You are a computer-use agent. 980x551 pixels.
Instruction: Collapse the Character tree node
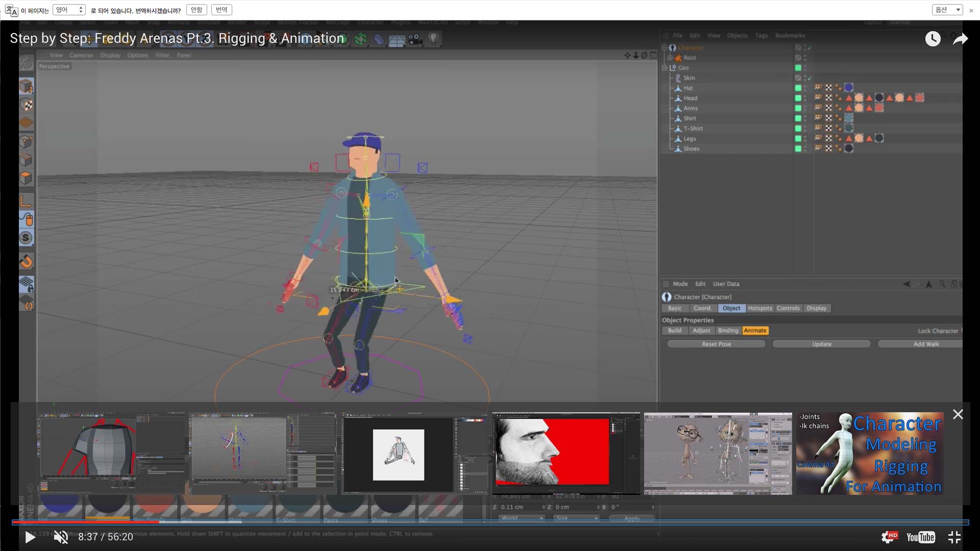pyautogui.click(x=665, y=47)
